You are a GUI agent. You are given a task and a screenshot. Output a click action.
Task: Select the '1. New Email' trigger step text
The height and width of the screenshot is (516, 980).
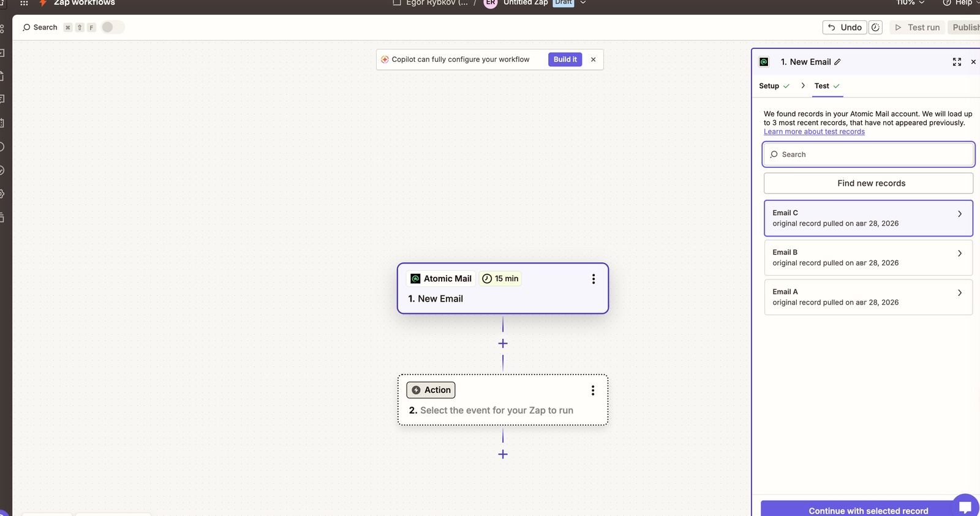click(435, 299)
